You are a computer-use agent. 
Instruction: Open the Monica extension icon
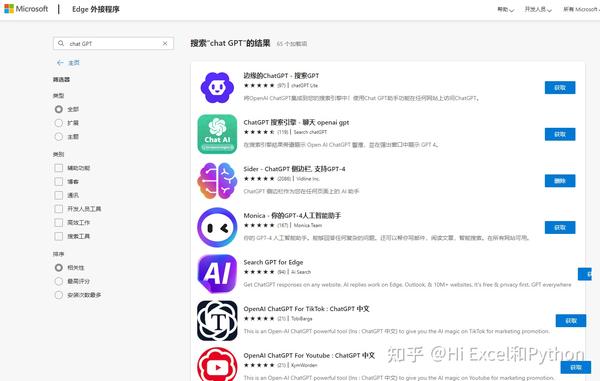pyautogui.click(x=217, y=228)
